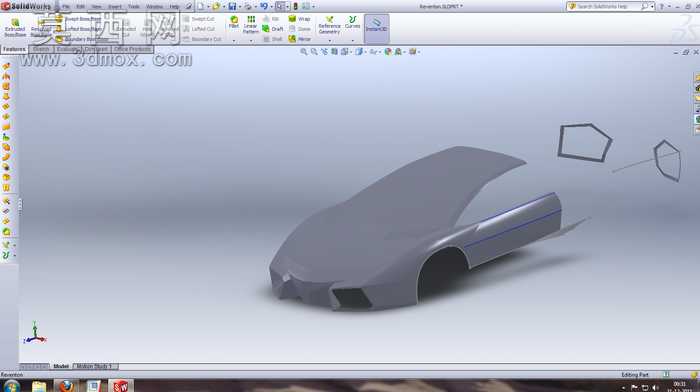This screenshot has height=392, width=700.
Task: Switch to the Evaluate tab
Action: point(67,49)
